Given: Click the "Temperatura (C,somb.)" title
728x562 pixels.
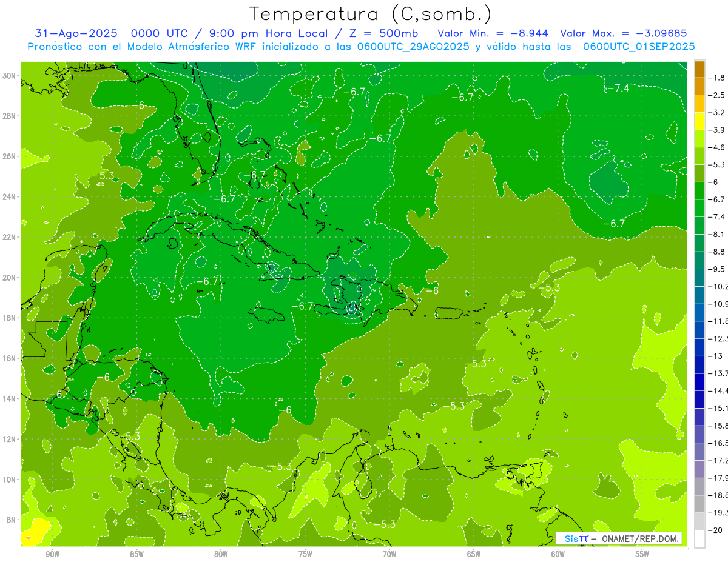Looking at the screenshot, I should click(371, 14).
